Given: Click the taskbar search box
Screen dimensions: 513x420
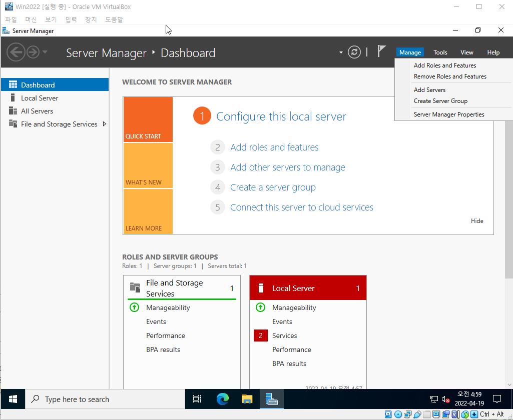Looking at the screenshot, I should click(105, 399).
